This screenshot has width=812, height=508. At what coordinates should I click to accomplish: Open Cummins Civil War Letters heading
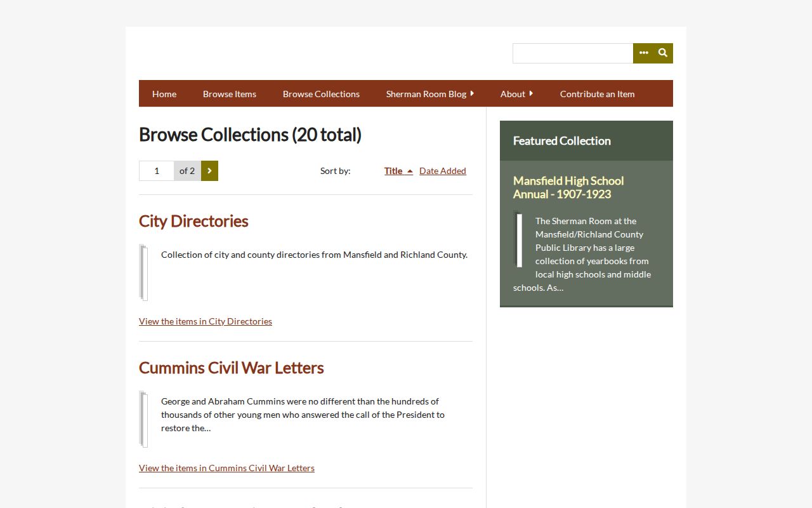[x=232, y=368]
